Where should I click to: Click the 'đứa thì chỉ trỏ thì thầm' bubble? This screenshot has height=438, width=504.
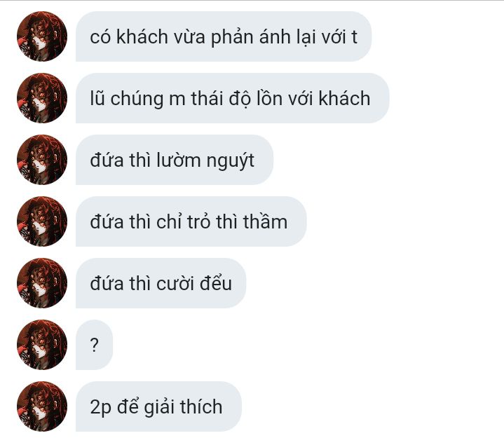191,221
